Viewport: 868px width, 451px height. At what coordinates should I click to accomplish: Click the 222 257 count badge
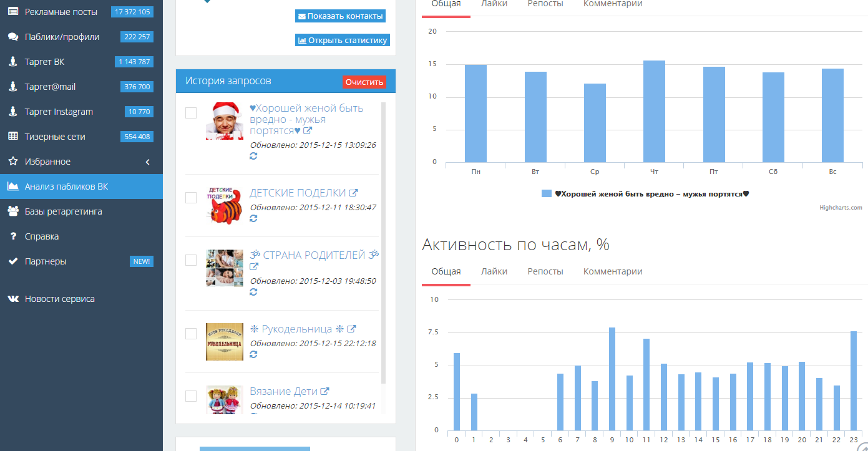pyautogui.click(x=137, y=37)
